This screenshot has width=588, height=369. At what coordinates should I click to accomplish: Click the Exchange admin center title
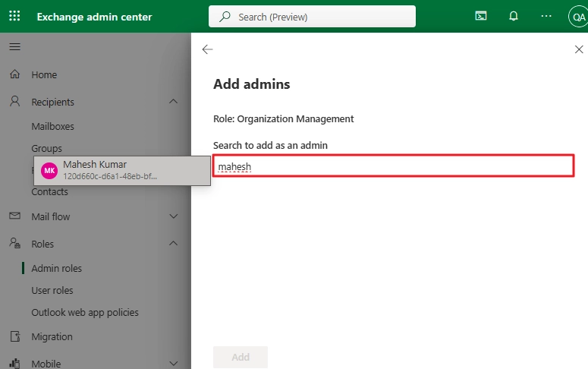[95, 17]
